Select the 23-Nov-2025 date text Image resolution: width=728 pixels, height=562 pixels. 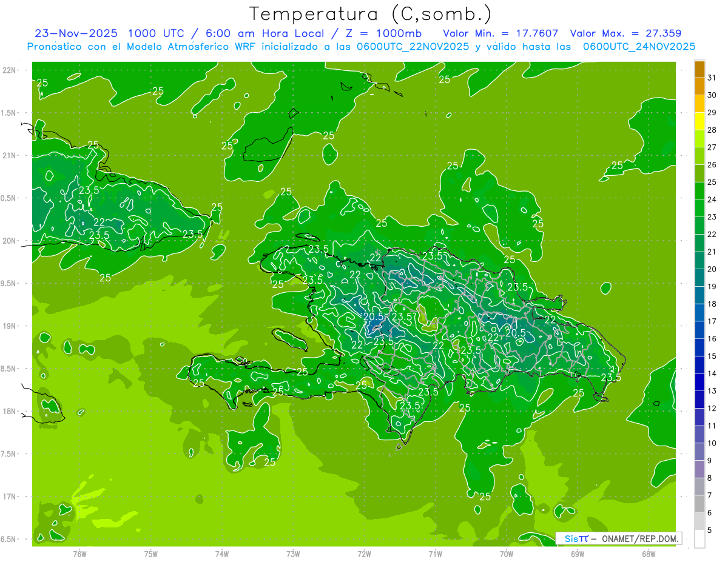click(x=76, y=33)
